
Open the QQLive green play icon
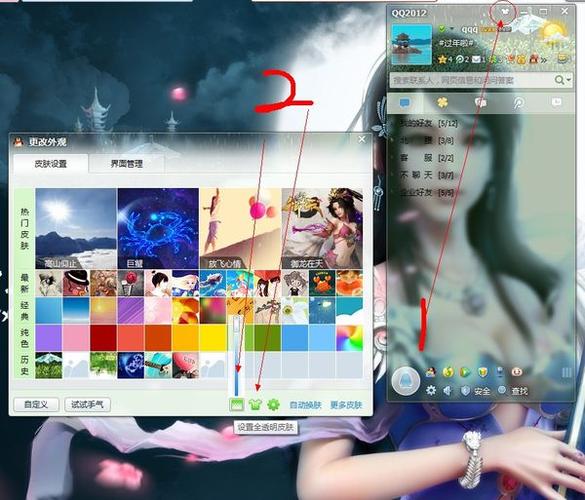click(465, 372)
